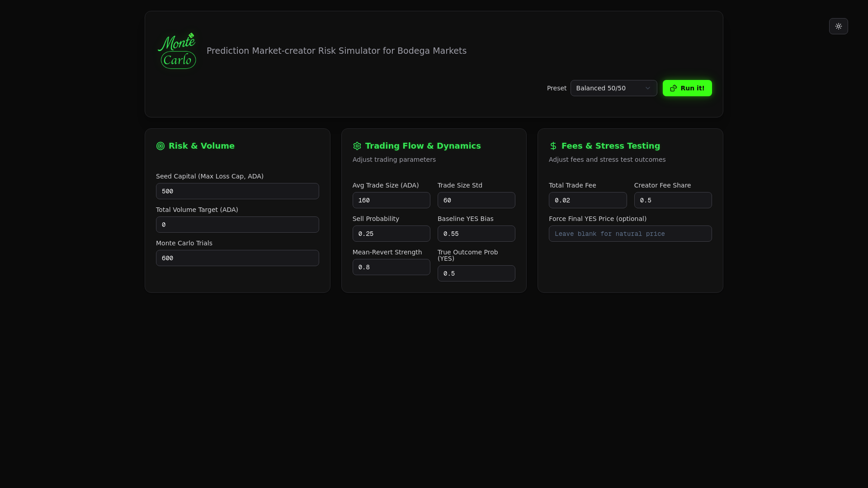
Task: Click the Prediction Market-creator Risk Simulator title
Action: tap(336, 51)
